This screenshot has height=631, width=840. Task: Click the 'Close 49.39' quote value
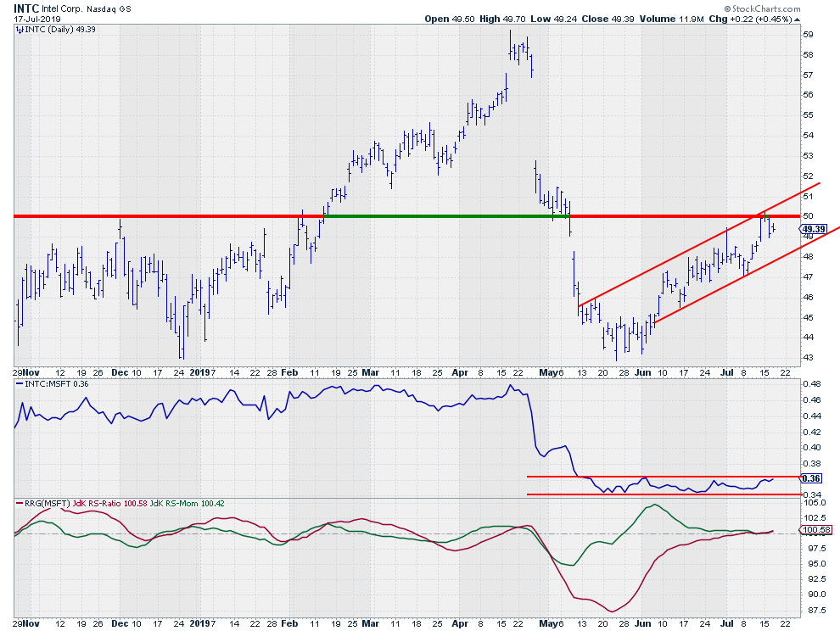[x=608, y=19]
